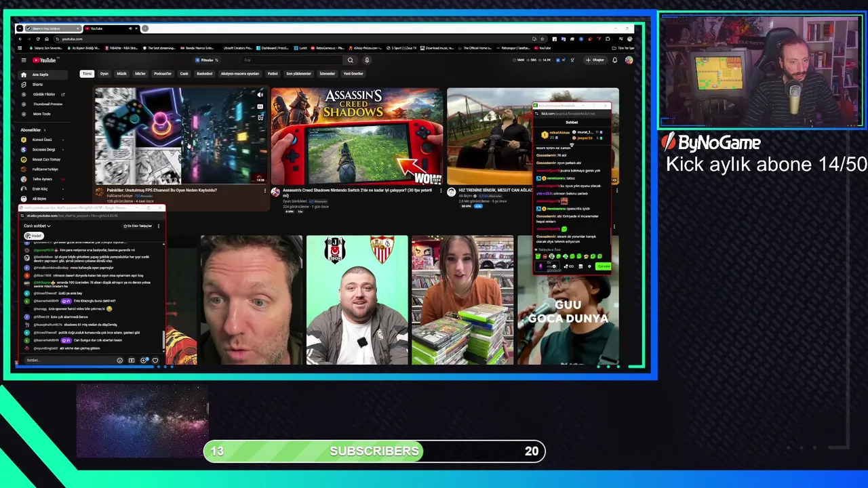Open YouTube notifications bell
Viewport: 868px width, 488px height.
click(x=614, y=60)
